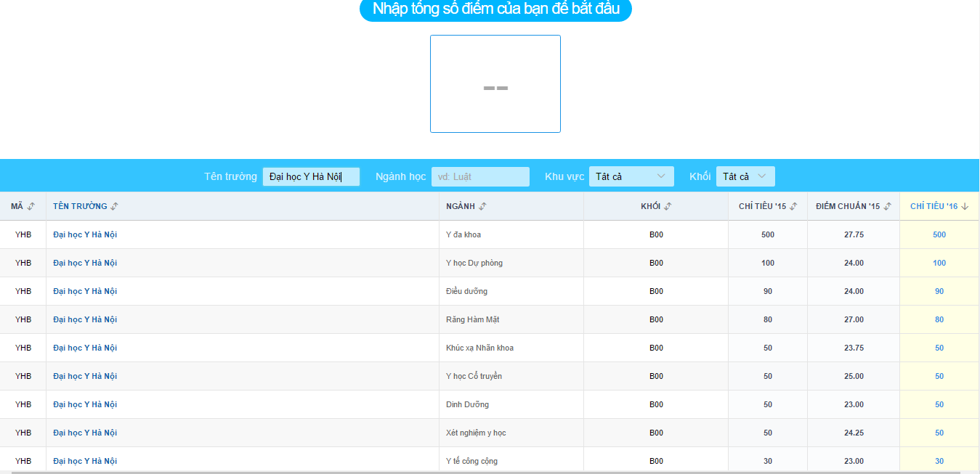Open the Khối dropdown

[745, 176]
